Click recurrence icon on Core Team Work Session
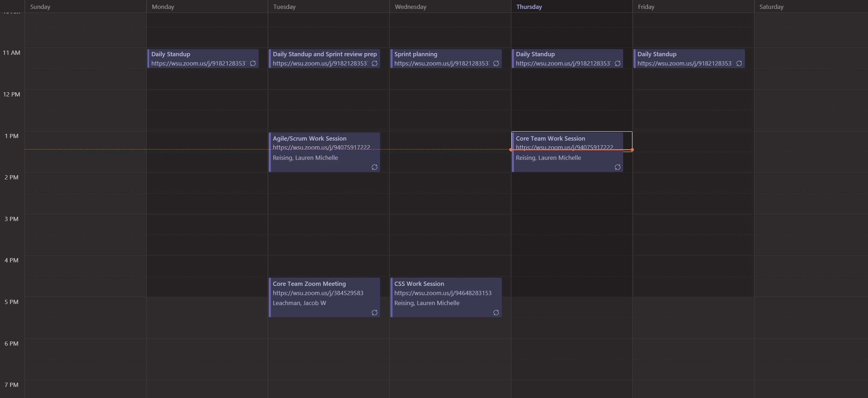Screen dimensions: 868x398 pos(617,167)
